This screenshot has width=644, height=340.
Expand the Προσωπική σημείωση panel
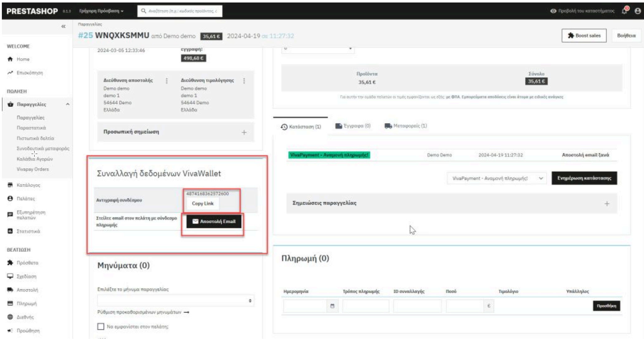(x=176, y=132)
